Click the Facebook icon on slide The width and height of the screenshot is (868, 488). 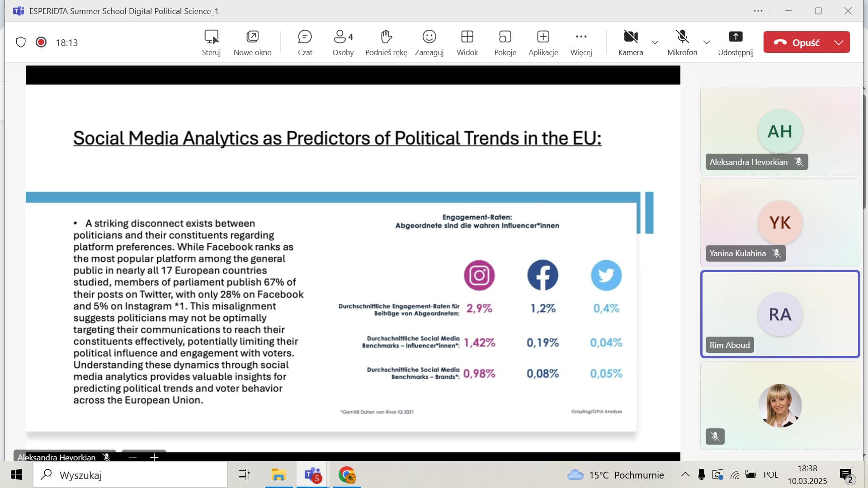542,275
